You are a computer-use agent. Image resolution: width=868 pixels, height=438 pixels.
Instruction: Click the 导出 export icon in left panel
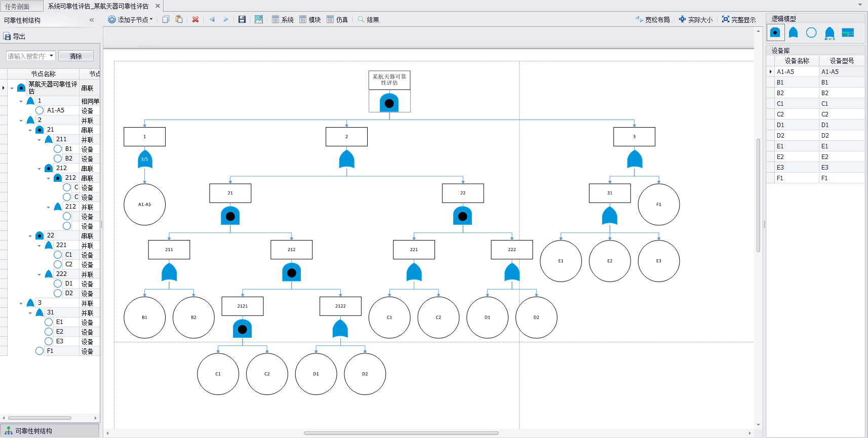7,36
